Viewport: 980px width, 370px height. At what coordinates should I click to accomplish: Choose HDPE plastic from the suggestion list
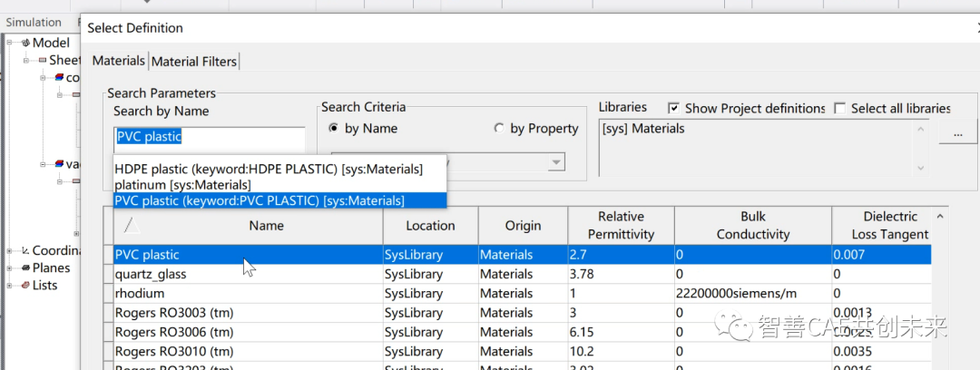point(280,170)
